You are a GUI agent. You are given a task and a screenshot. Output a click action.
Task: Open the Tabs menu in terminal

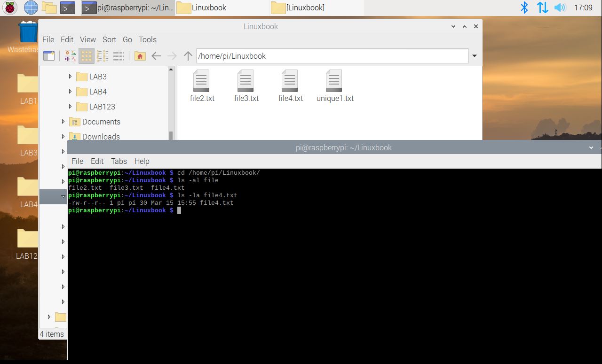tap(119, 161)
